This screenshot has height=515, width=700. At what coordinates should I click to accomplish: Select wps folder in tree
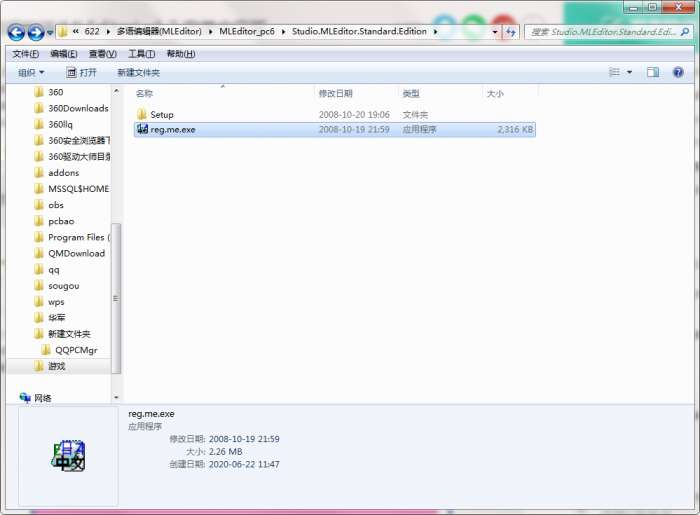coord(56,302)
